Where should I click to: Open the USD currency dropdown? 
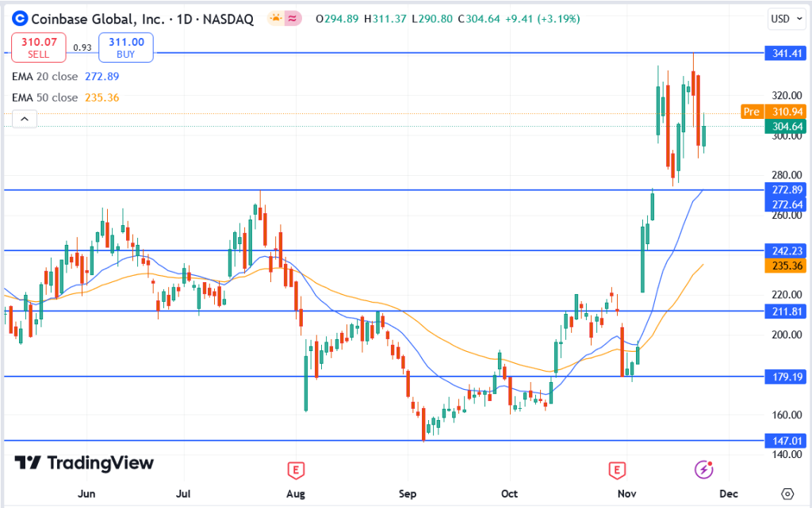tap(785, 18)
